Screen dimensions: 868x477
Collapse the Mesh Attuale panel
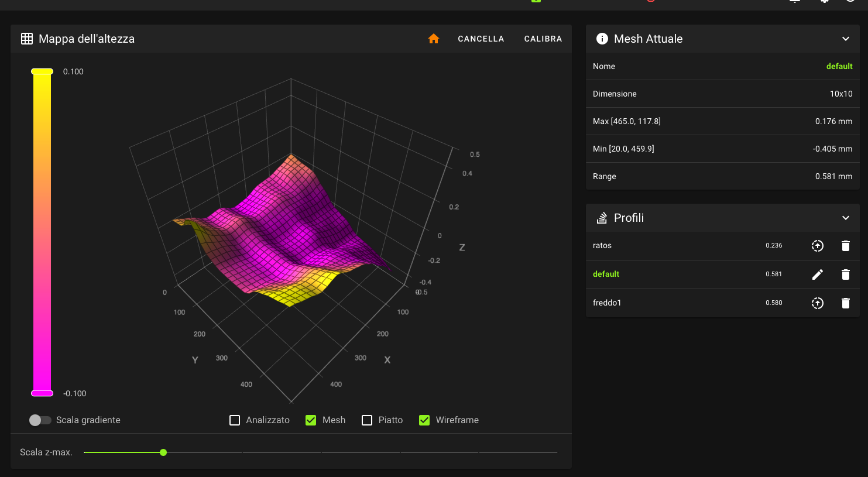[846, 39]
